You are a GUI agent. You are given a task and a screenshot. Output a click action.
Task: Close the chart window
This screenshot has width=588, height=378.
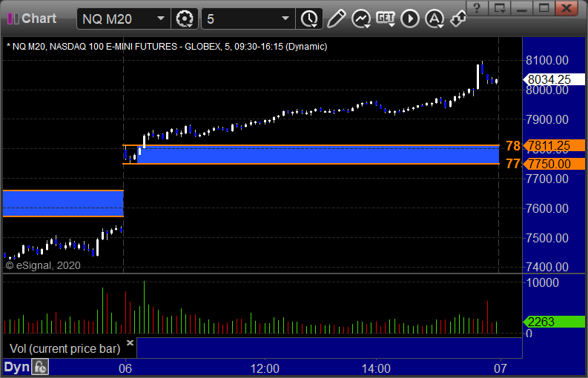[566, 7]
